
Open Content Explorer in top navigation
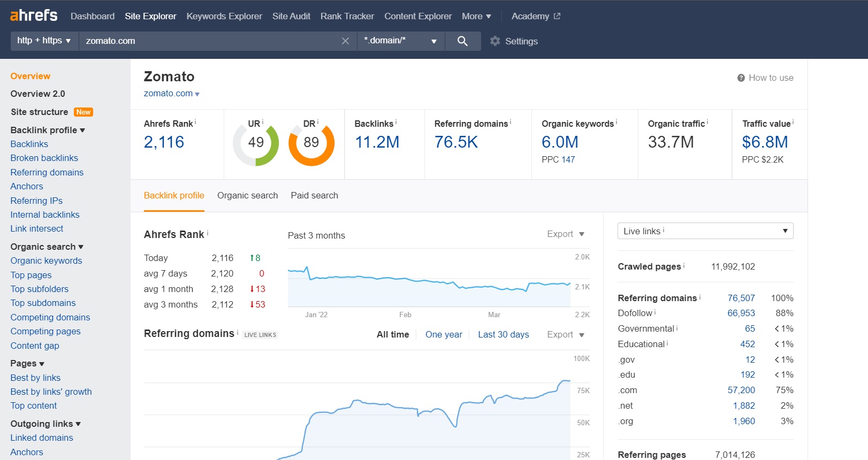(418, 16)
